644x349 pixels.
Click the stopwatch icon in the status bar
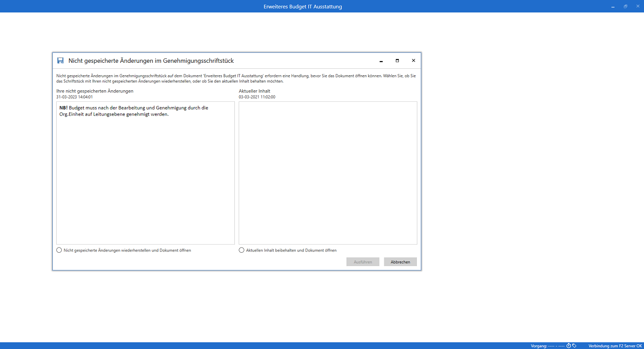tap(568, 345)
